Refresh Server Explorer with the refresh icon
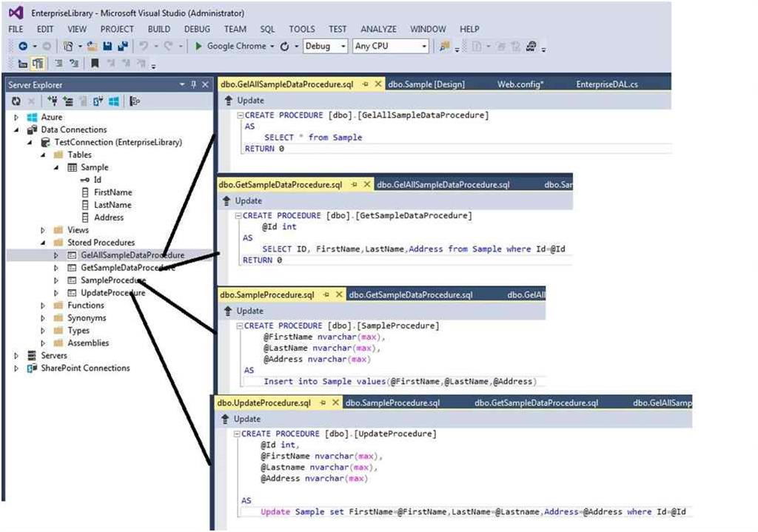The image size is (758, 532). [16, 101]
